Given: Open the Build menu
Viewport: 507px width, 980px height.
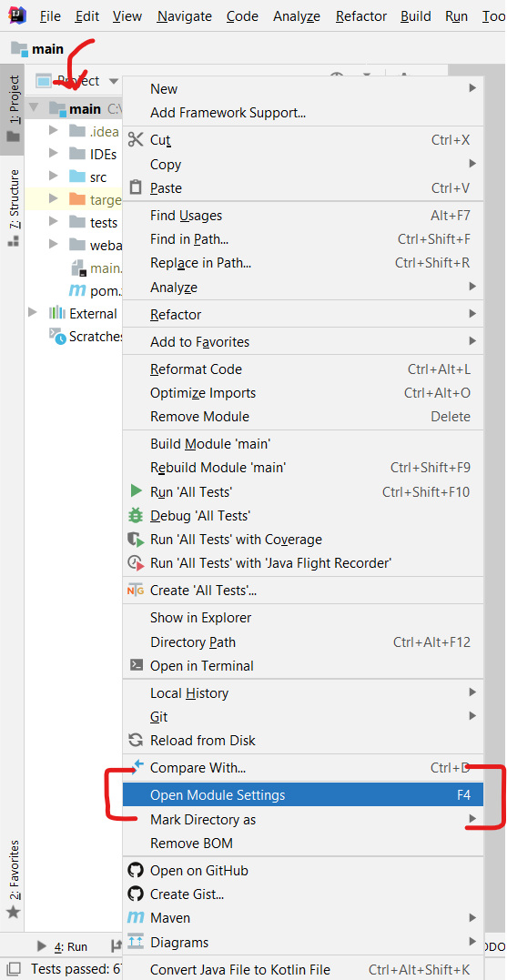Looking at the screenshot, I should click(x=416, y=16).
